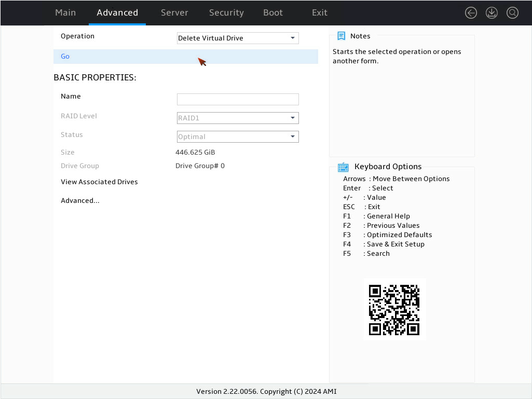
Task: Click the Keyboard Options heading text
Action: 388,167
